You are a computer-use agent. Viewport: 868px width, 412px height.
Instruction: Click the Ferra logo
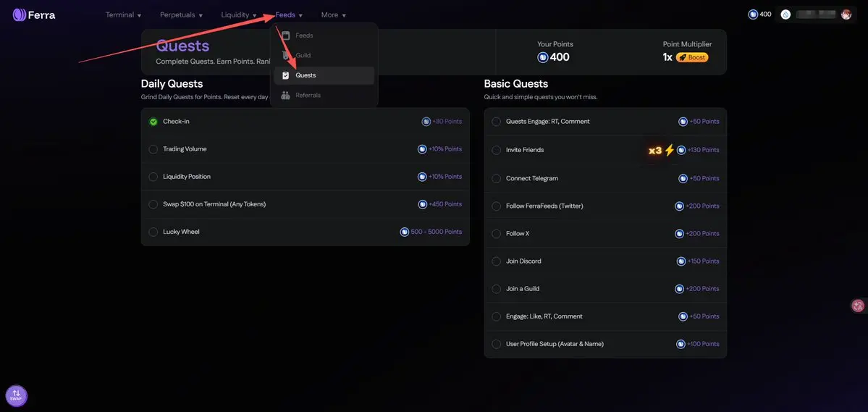click(x=34, y=15)
